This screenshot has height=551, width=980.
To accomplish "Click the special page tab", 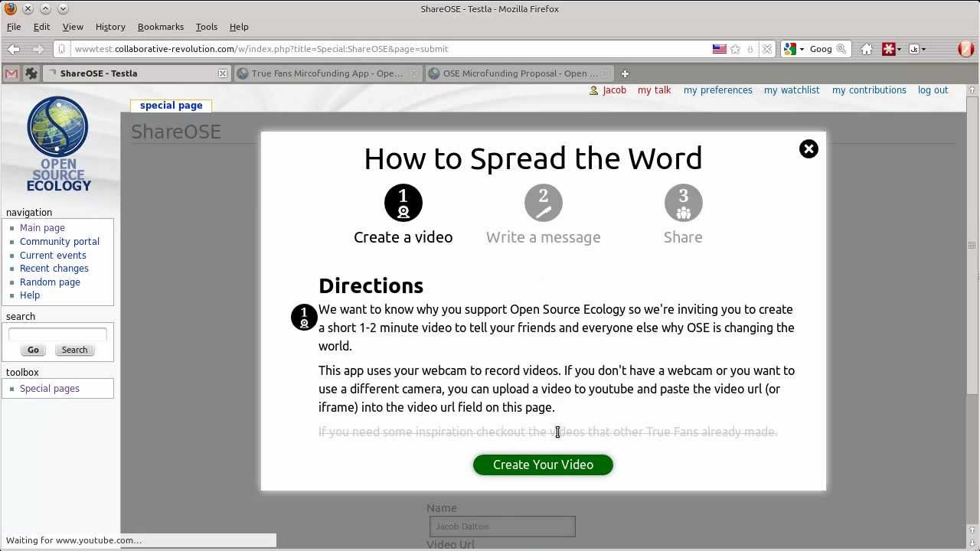I will 171,106.
